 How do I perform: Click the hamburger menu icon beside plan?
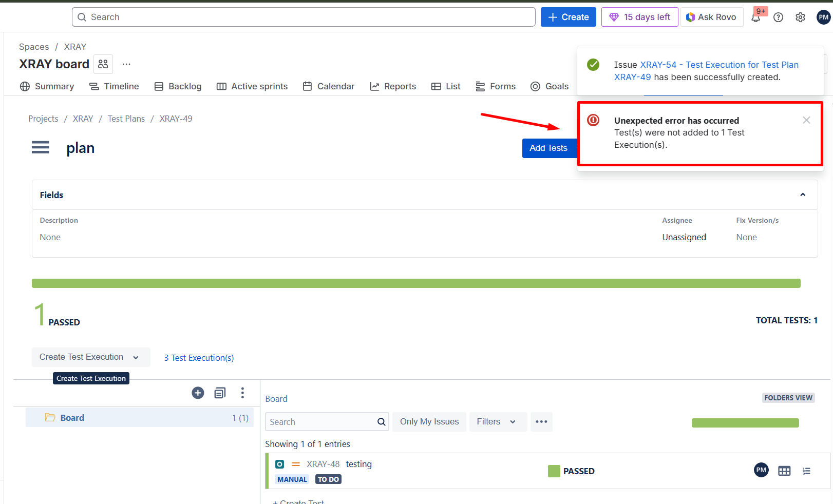pos(41,148)
